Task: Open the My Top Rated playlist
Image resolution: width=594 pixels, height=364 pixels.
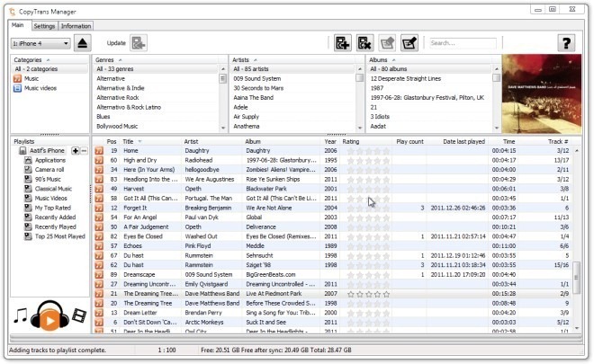Action: [x=53, y=208]
